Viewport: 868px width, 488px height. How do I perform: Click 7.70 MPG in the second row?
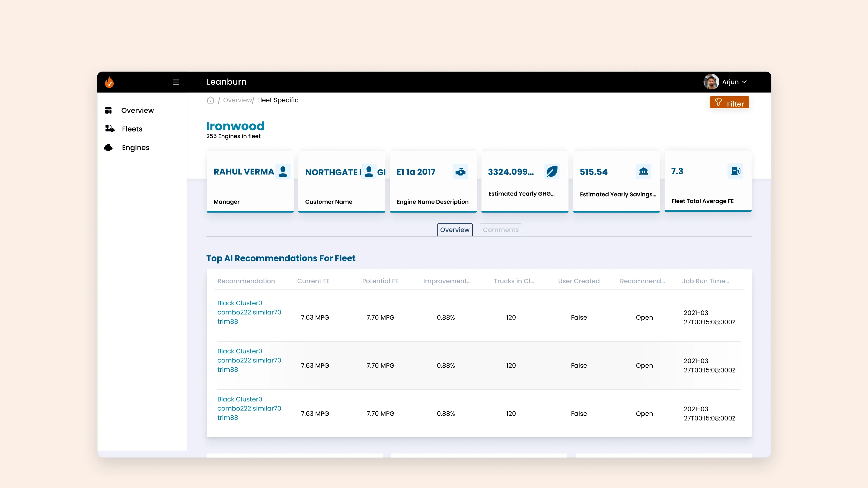point(380,365)
